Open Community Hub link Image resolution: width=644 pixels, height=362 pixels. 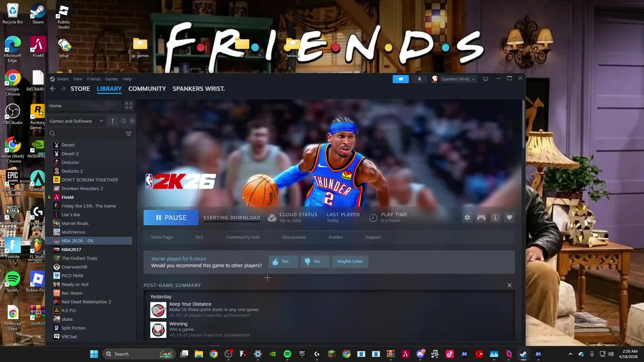tap(243, 237)
